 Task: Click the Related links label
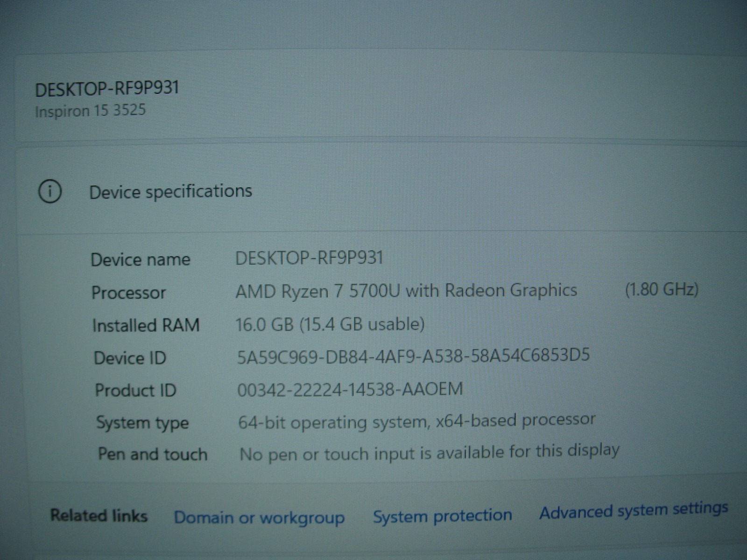(x=99, y=516)
